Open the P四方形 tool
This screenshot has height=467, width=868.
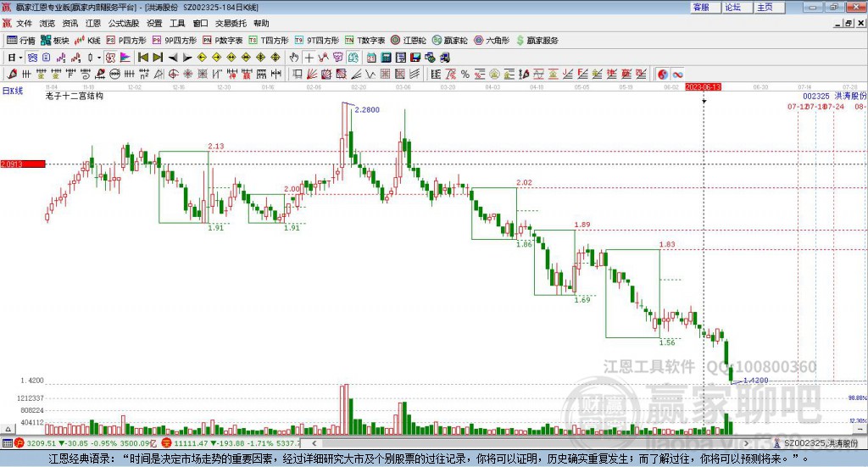tap(125, 41)
